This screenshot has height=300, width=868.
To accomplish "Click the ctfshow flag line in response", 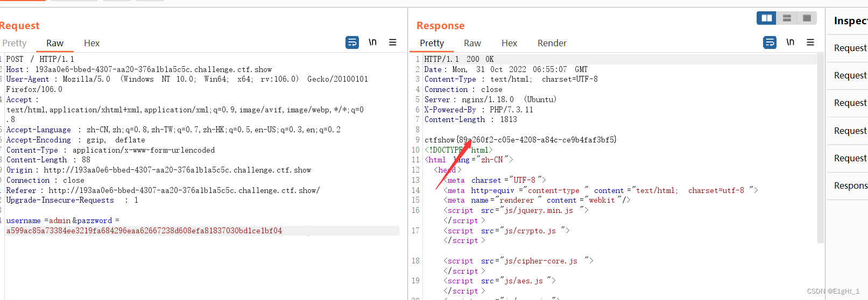I will point(520,140).
